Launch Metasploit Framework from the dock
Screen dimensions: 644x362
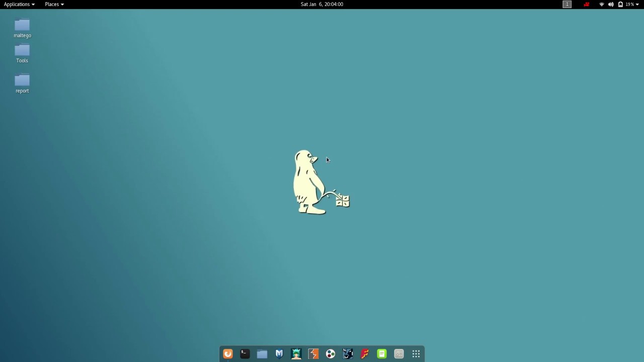pos(279,354)
